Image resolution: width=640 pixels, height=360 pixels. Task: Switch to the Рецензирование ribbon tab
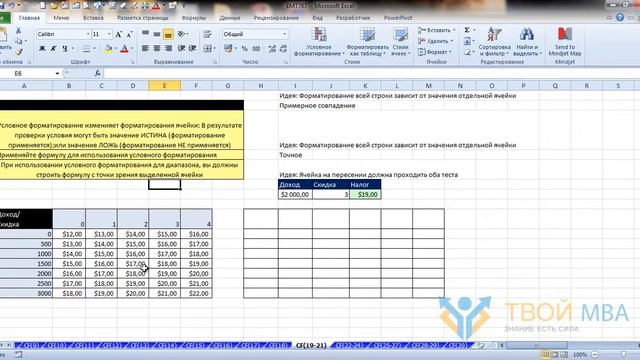tap(276, 18)
